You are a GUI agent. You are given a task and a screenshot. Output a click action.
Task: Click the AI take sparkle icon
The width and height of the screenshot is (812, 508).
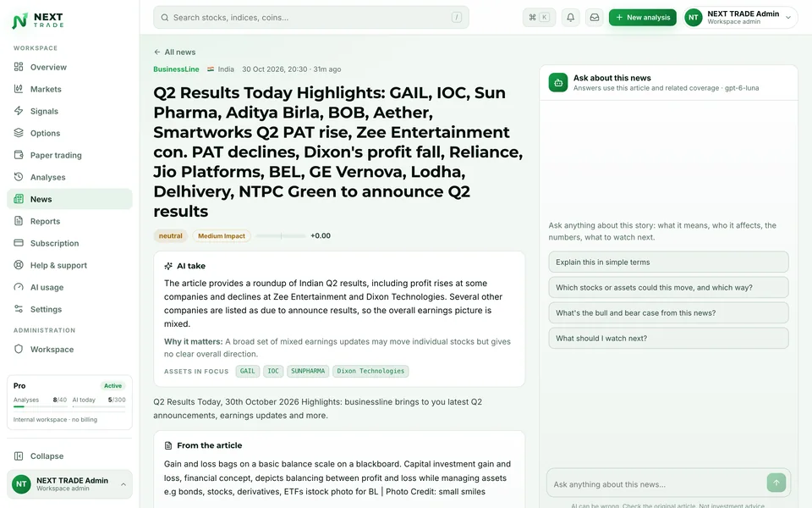click(168, 266)
